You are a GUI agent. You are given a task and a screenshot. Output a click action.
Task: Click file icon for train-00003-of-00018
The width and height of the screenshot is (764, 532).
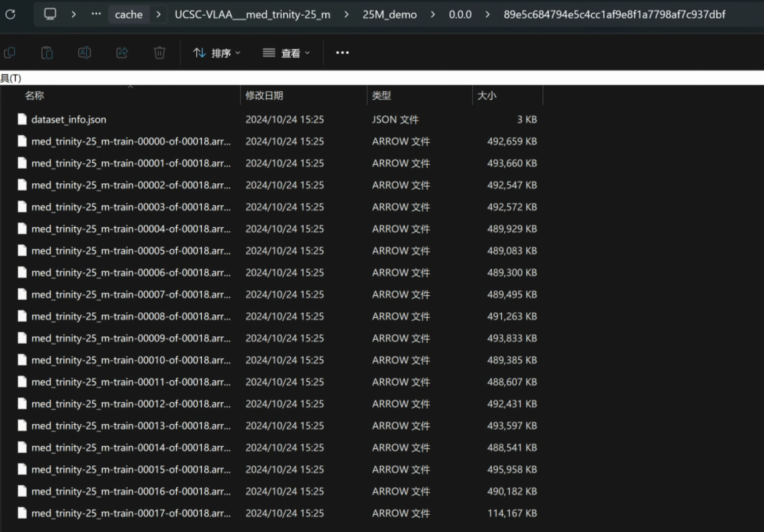pyautogui.click(x=22, y=207)
